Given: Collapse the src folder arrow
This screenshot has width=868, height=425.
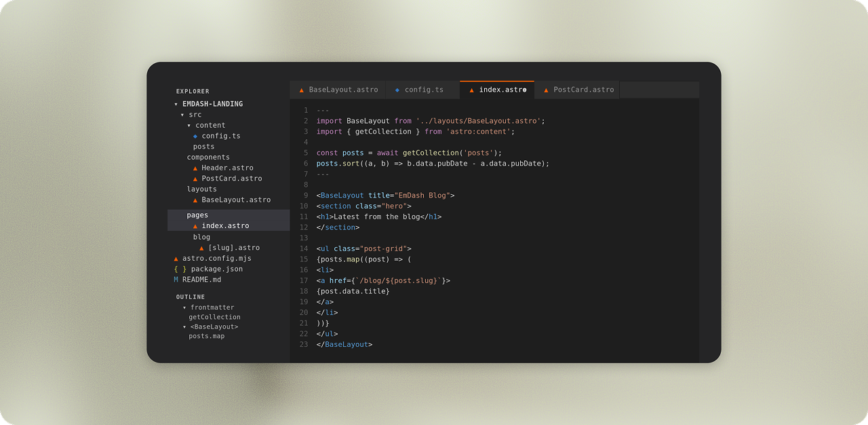Looking at the screenshot, I should (x=182, y=115).
